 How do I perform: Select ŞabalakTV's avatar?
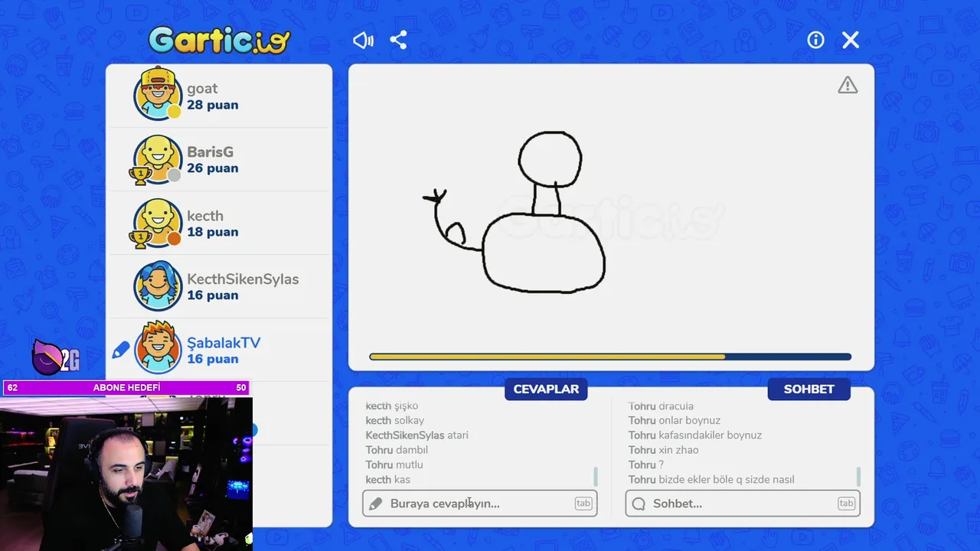pos(158,348)
